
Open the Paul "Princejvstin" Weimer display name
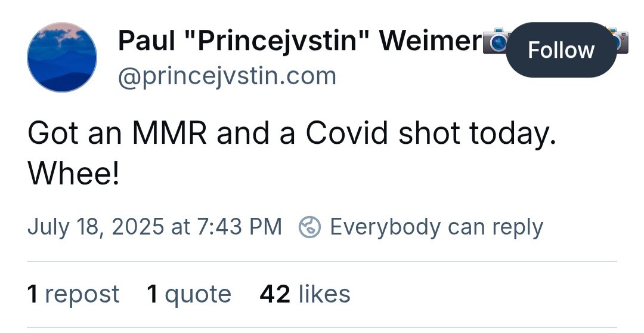tap(299, 41)
